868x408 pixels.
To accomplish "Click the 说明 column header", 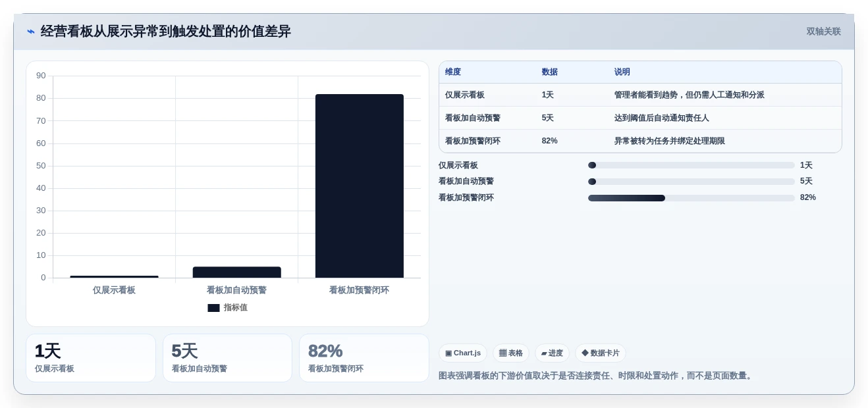I will tap(622, 72).
